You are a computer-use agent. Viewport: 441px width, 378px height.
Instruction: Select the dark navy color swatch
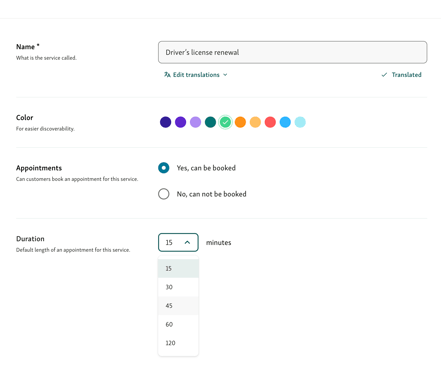click(x=165, y=122)
